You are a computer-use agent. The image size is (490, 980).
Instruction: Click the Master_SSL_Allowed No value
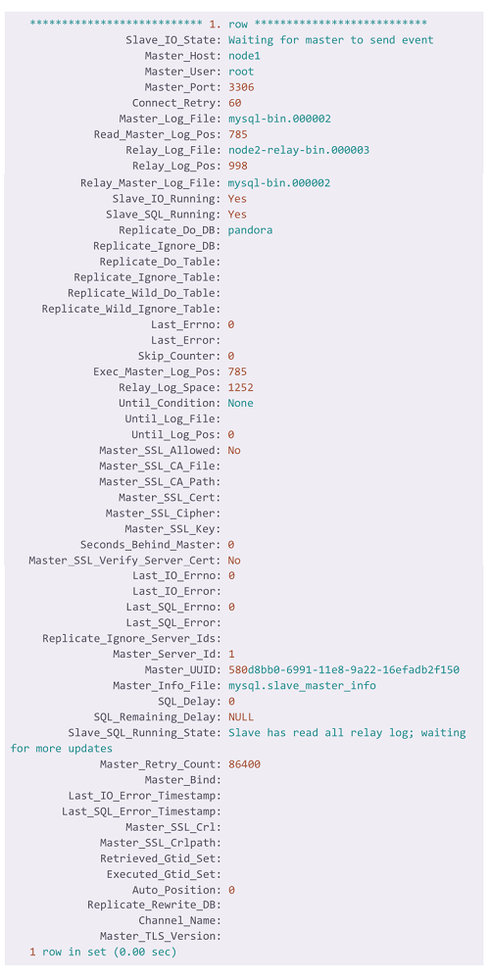click(x=234, y=450)
